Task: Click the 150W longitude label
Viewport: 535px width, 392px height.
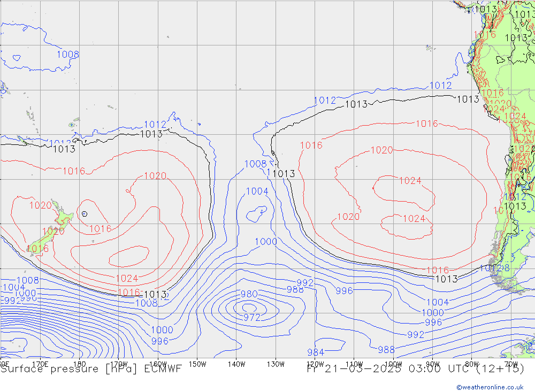Action: click(x=197, y=364)
